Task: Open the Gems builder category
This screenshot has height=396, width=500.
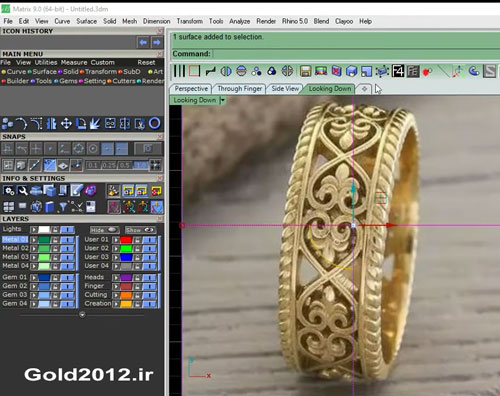Action: [66, 81]
